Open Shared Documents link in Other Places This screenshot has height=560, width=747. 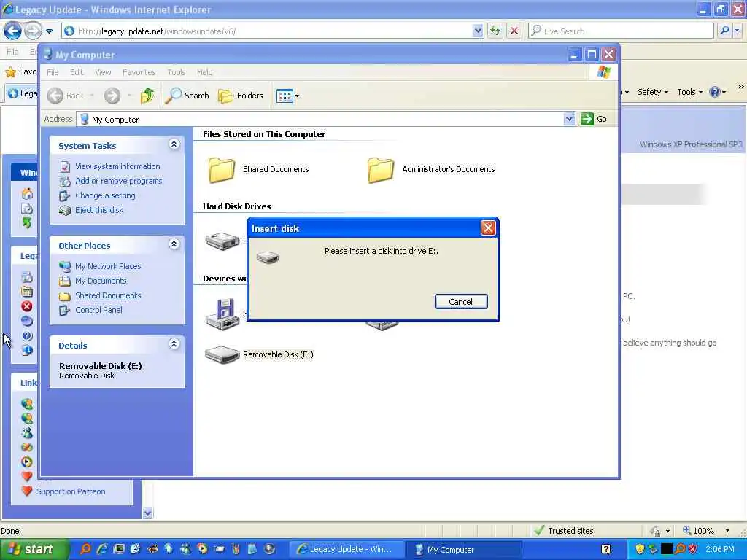point(108,295)
